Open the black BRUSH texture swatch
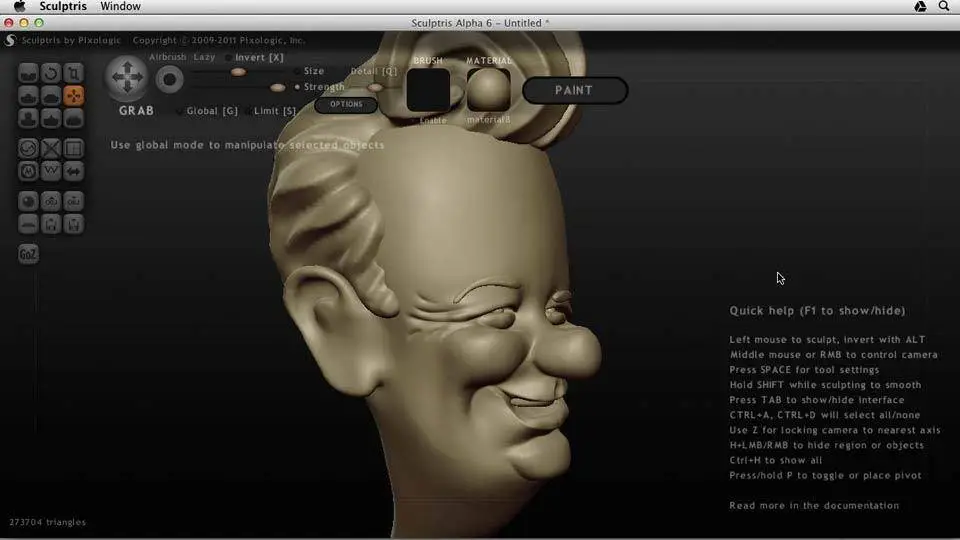The height and width of the screenshot is (540, 960). coord(428,90)
